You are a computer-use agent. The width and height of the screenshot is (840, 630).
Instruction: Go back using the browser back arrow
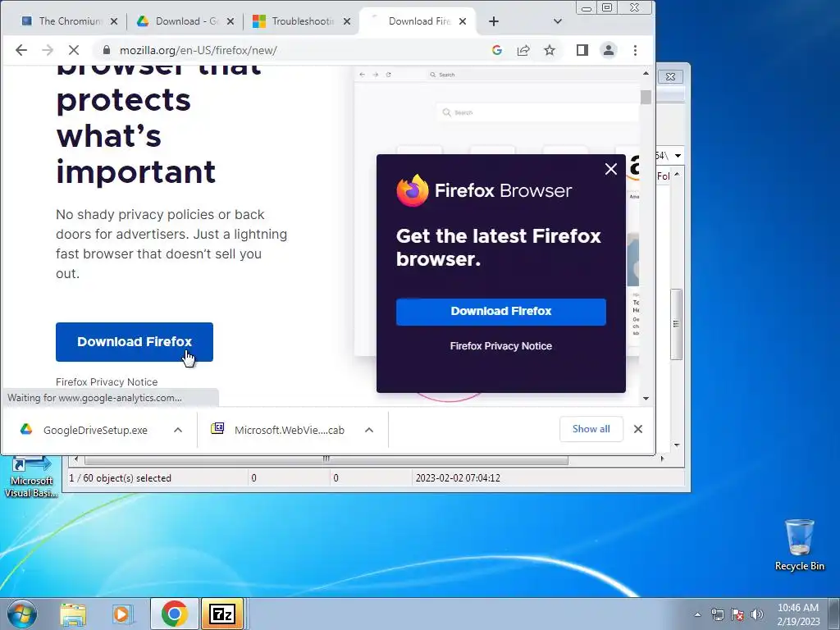coord(21,50)
